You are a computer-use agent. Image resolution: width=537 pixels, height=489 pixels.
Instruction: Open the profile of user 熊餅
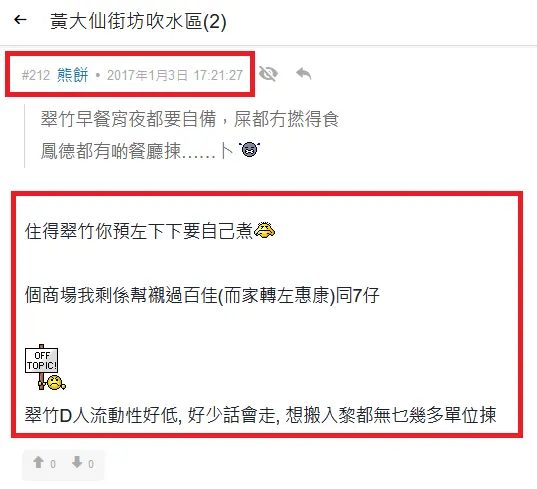click(73, 75)
